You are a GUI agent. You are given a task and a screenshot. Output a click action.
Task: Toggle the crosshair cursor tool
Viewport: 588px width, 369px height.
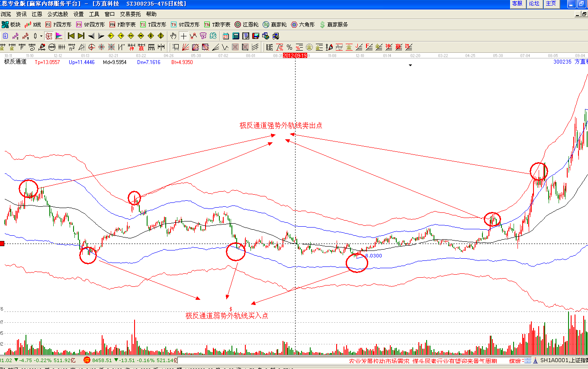[183, 36]
